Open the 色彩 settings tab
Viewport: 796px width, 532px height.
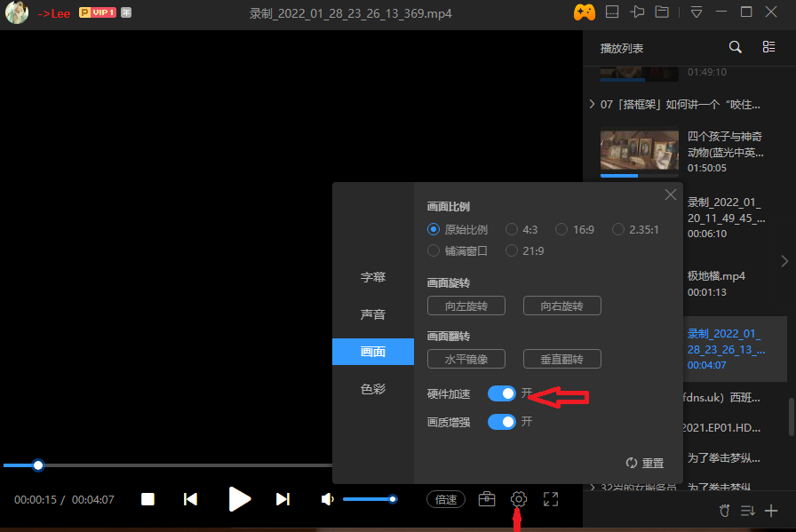click(373, 389)
